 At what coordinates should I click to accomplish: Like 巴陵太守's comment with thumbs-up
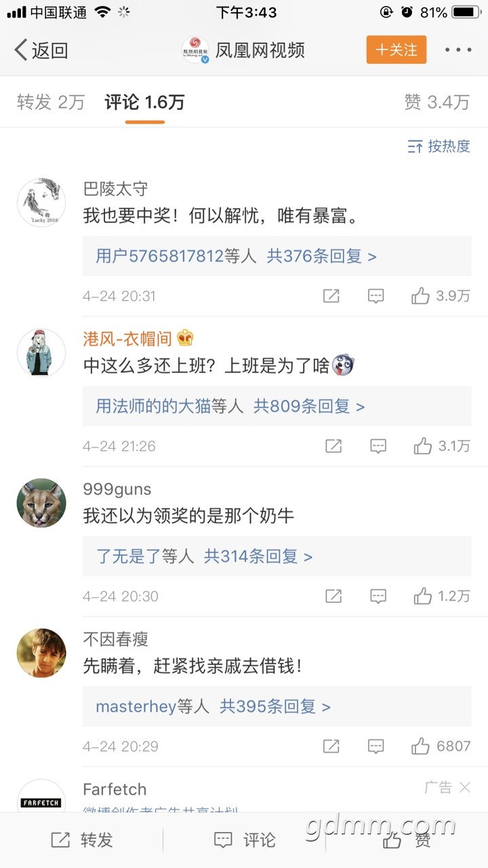pos(421,296)
